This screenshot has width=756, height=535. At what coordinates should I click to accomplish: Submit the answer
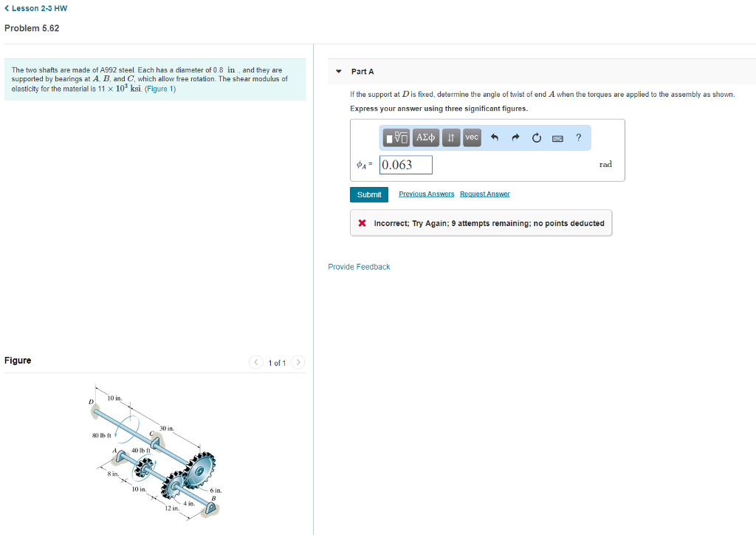coord(369,194)
